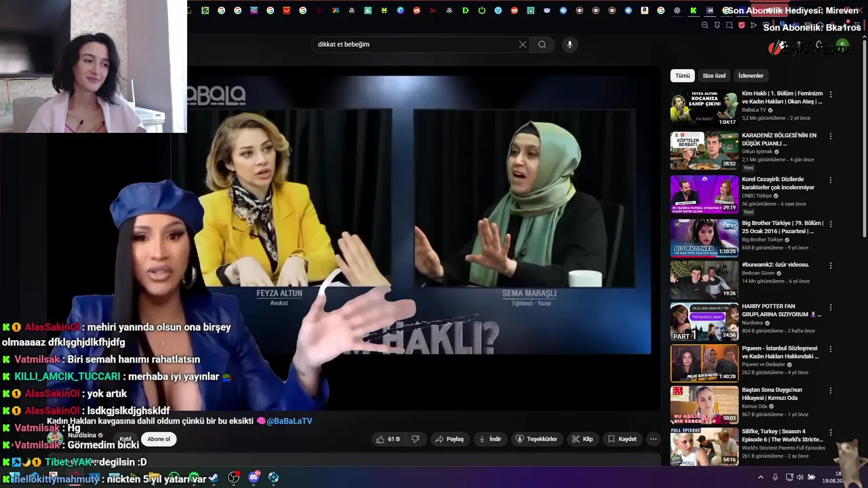Open options menu for #buneamk2 özür videosu
Screen dimensions: 868x488
pyautogui.click(x=831, y=266)
